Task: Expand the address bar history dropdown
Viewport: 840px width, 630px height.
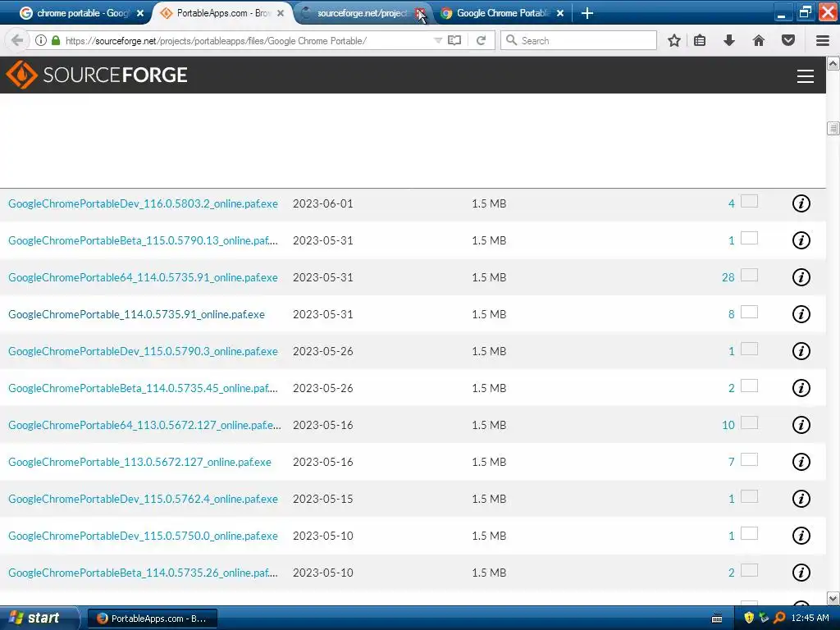Action: click(438, 40)
